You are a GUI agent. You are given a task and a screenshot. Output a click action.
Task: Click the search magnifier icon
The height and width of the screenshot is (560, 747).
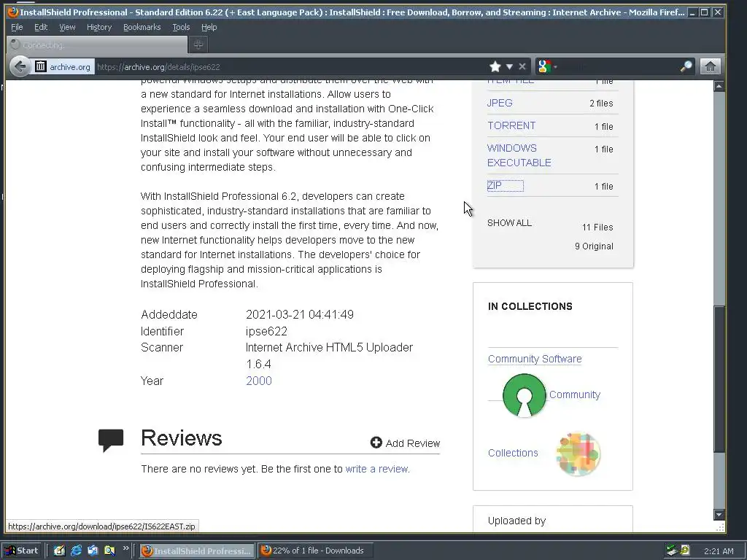(x=686, y=66)
